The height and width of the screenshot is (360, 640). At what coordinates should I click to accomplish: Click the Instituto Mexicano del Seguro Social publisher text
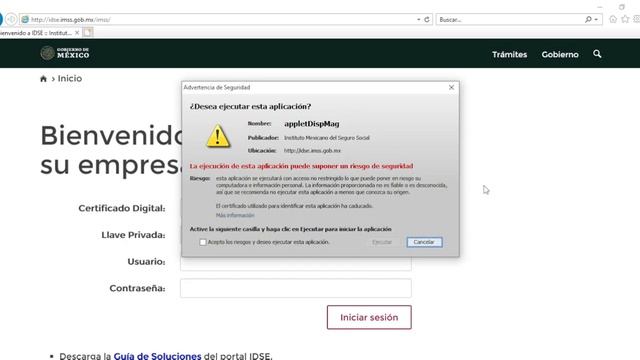[327, 138]
